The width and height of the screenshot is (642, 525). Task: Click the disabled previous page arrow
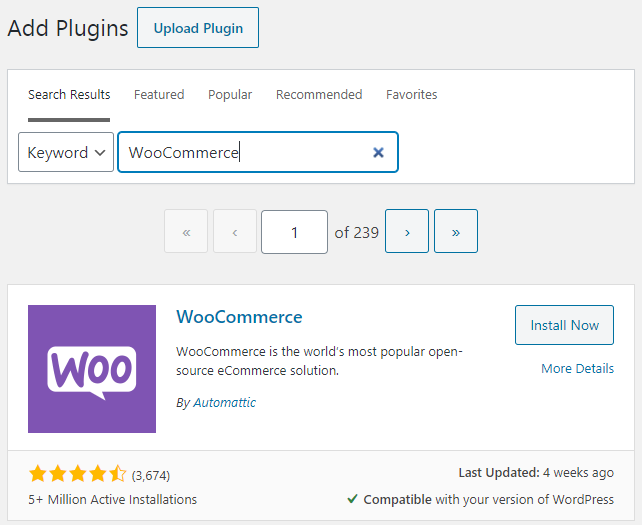pyautogui.click(x=235, y=231)
